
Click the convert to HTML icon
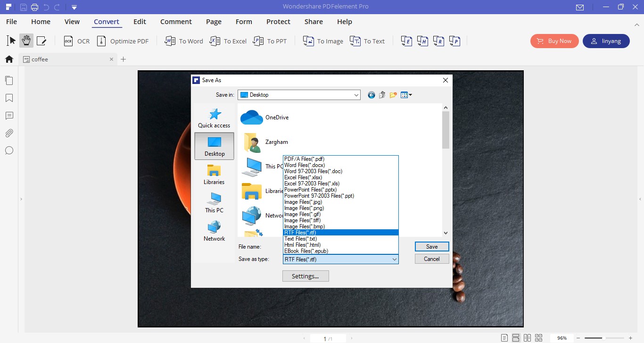[423, 41]
